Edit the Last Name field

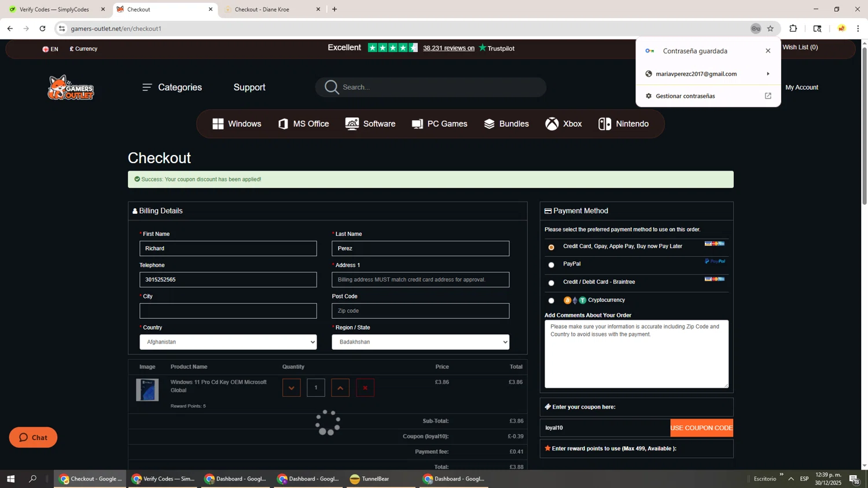[x=421, y=249]
